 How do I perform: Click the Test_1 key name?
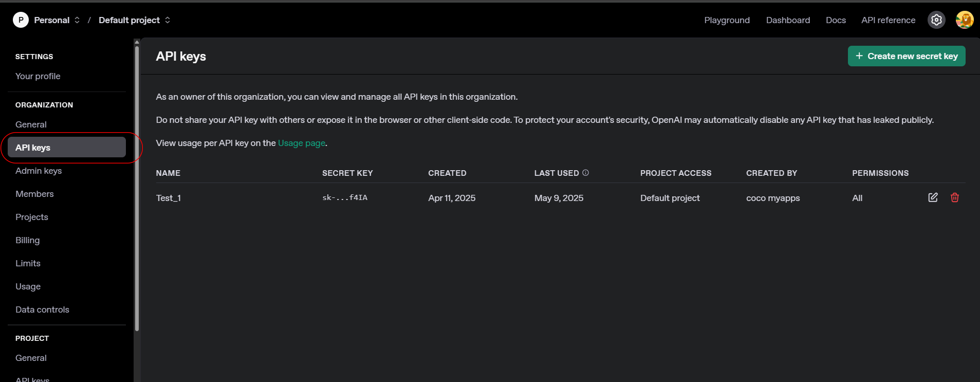[169, 198]
